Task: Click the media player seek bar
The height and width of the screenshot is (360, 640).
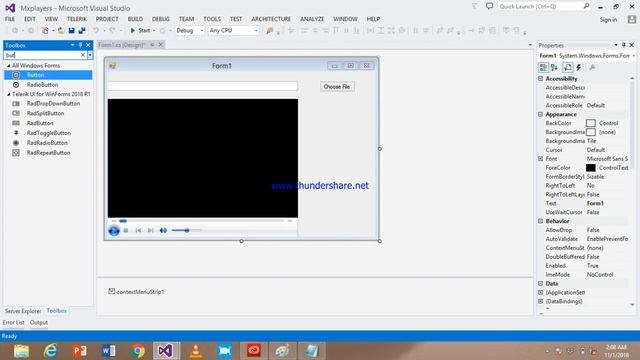Action: click(203, 221)
